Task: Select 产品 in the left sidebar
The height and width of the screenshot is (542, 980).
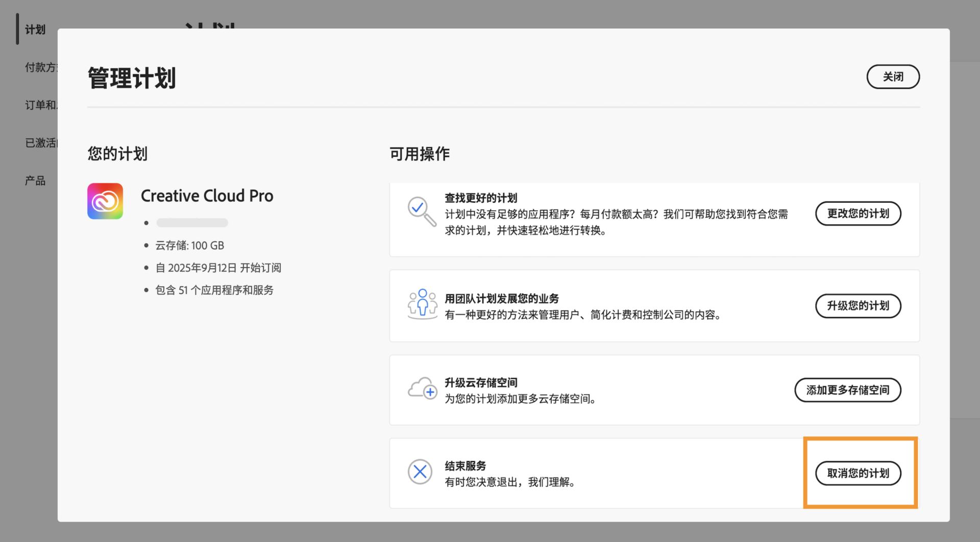Action: (x=34, y=180)
